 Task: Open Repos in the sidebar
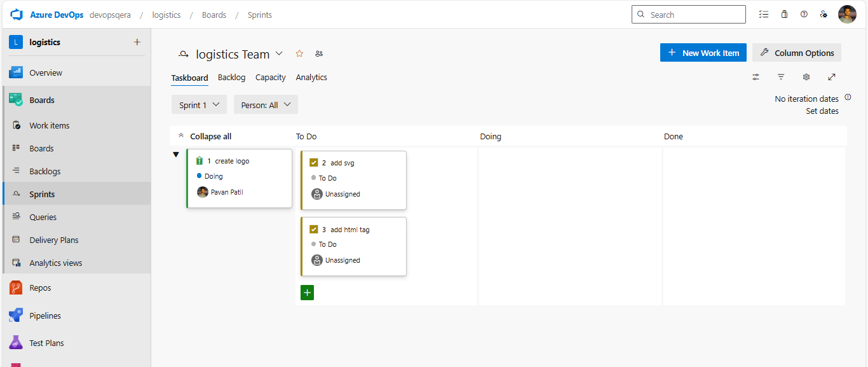point(40,288)
